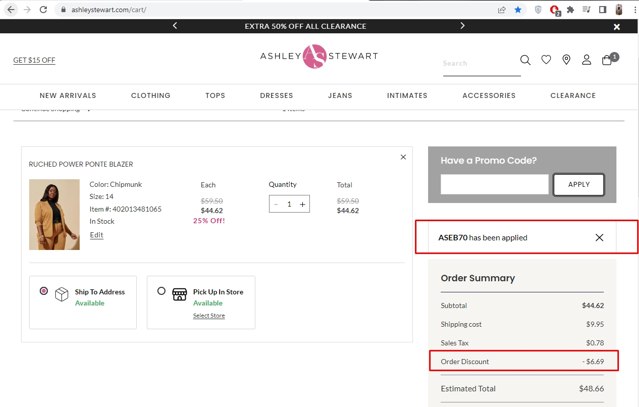
Task: Go back with the browser back arrow
Action: [x=11, y=9]
